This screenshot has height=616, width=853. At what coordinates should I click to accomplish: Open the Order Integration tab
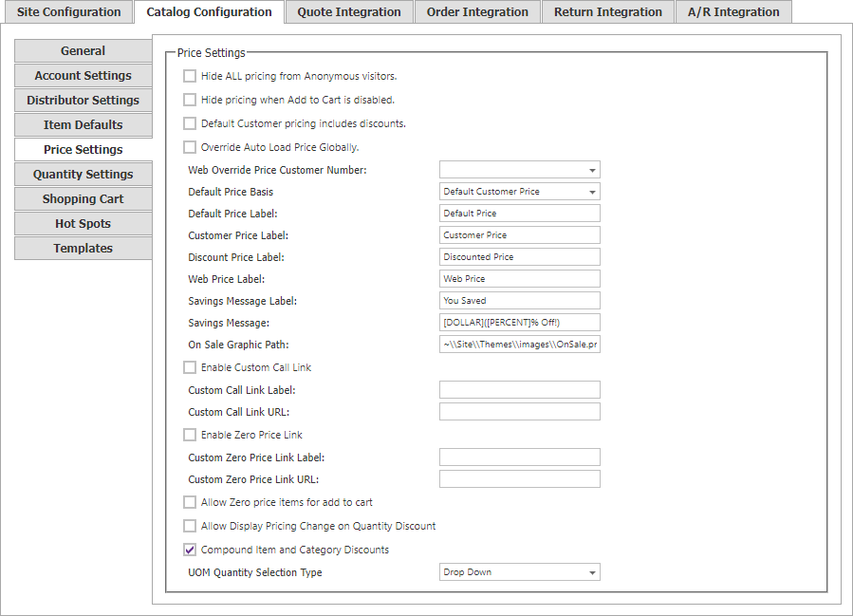[x=477, y=12]
